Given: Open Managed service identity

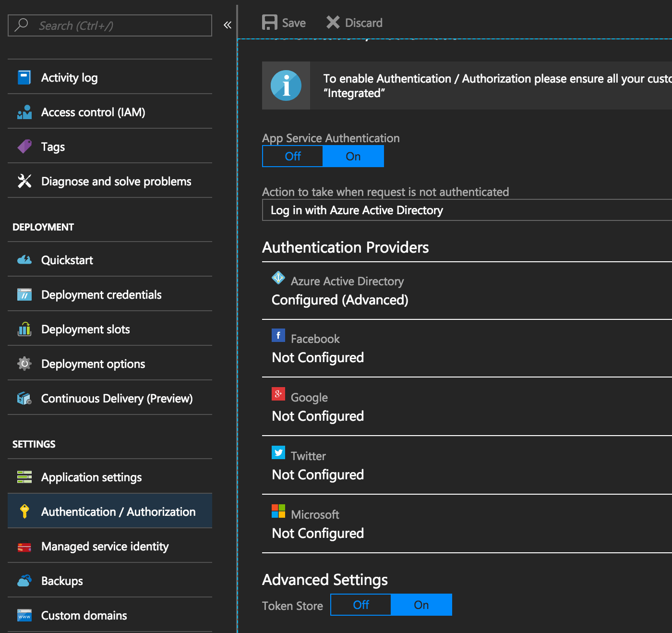Looking at the screenshot, I should coord(105,546).
